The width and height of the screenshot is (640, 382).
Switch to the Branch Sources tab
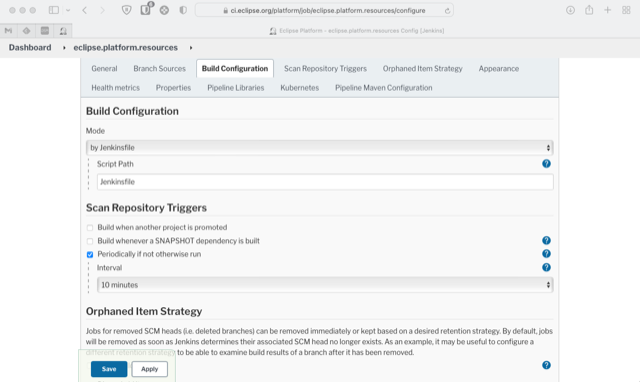pos(159,69)
